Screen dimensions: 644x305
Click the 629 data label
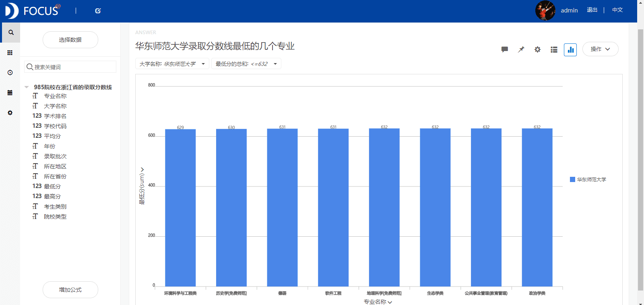click(x=180, y=127)
